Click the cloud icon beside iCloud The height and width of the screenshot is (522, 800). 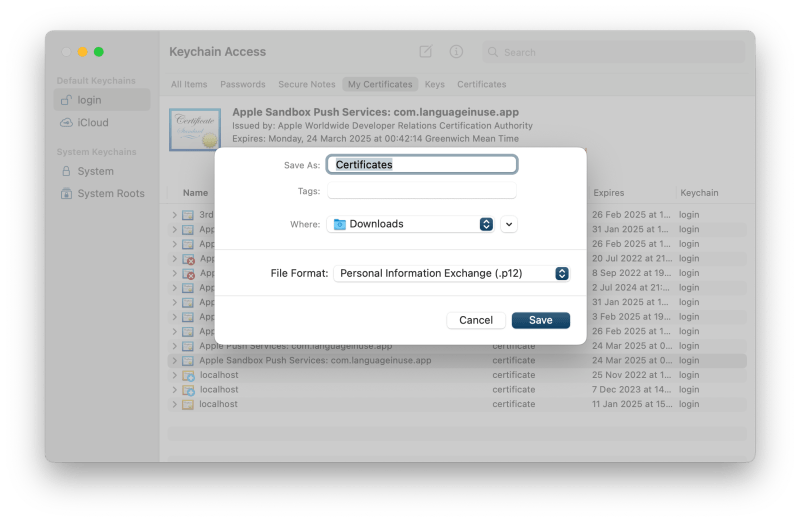tap(66, 122)
